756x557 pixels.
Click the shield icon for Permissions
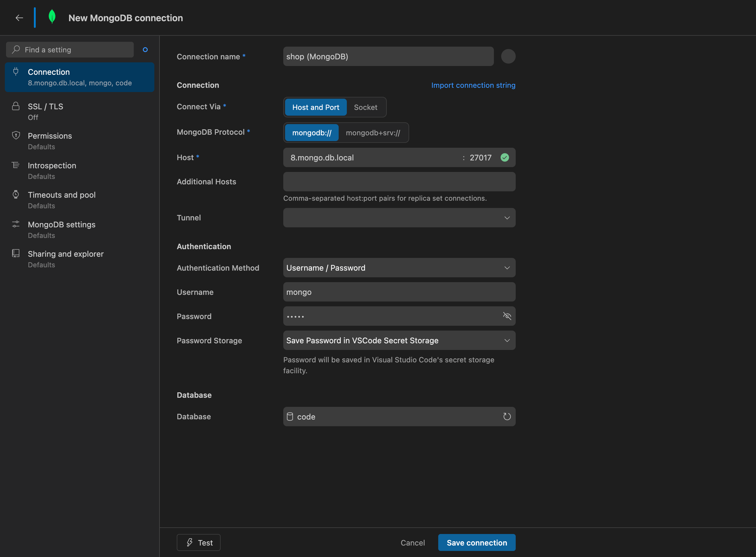16,136
